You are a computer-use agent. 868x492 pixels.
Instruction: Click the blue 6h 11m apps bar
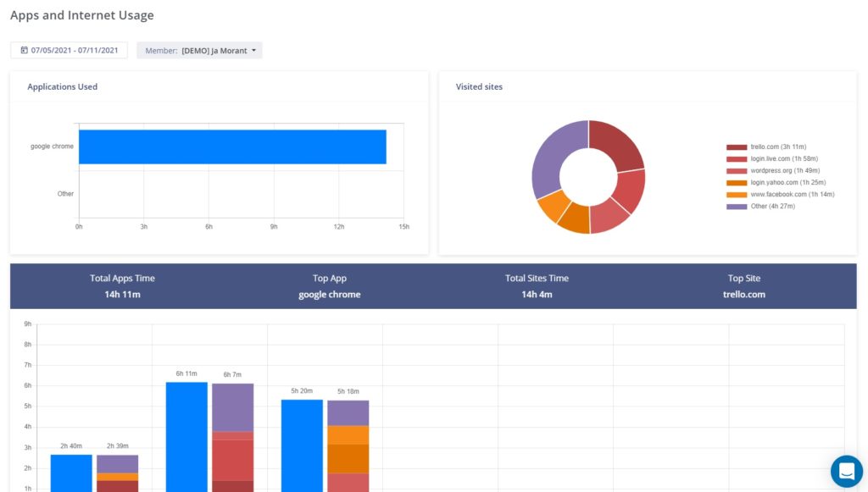[186, 437]
